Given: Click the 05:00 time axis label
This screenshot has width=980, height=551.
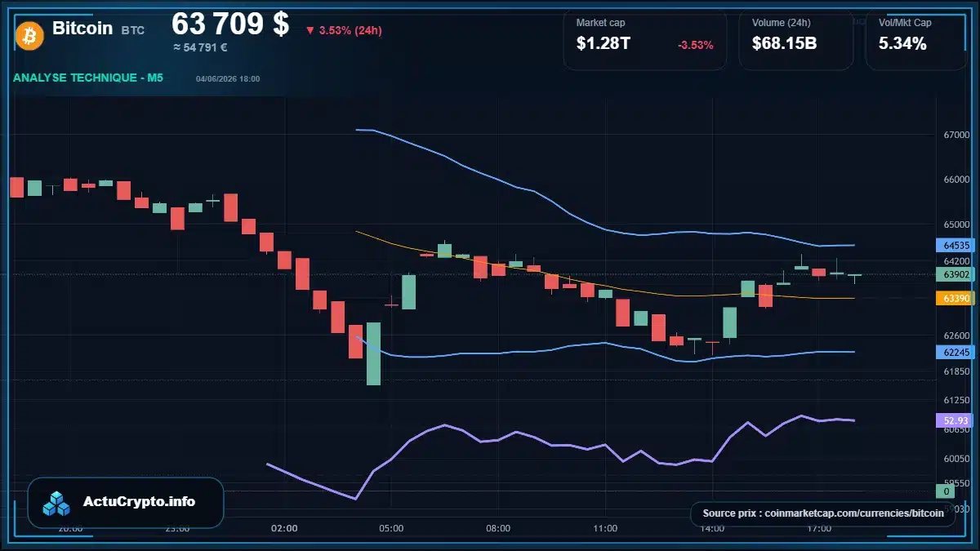Looking at the screenshot, I should (x=391, y=528).
